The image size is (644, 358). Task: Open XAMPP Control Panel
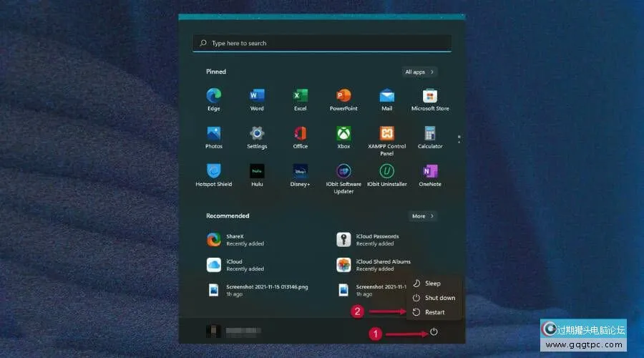[x=387, y=134]
